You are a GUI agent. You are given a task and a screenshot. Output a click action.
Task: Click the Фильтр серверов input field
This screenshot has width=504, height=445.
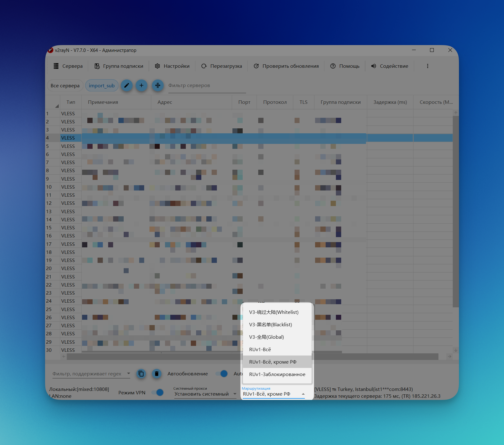207,86
